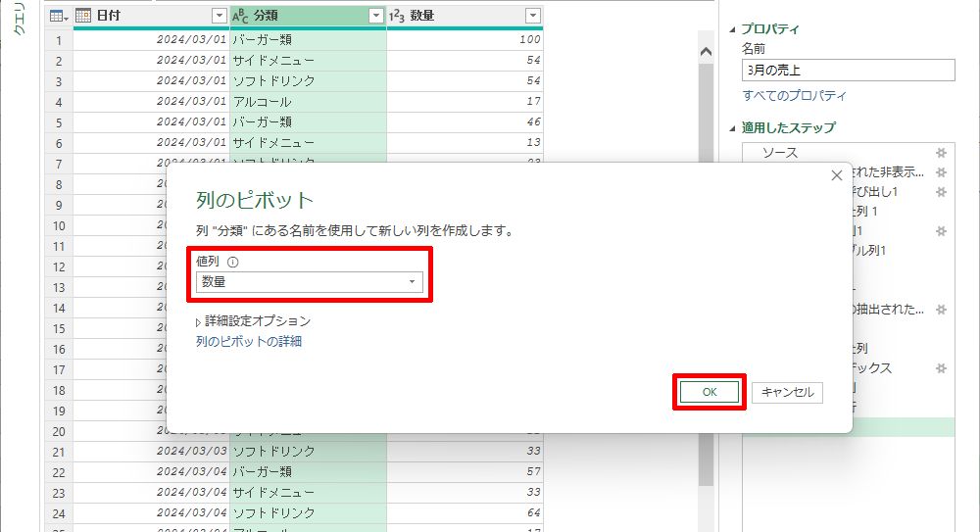Click the gear icon beside the ソース step
The height and width of the screenshot is (532, 980).
tap(941, 153)
